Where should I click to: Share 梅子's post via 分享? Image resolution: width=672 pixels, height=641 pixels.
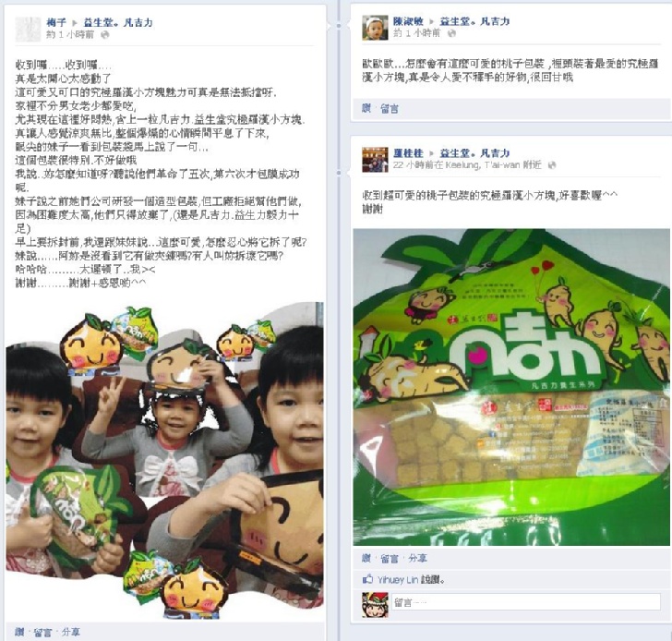[71, 632]
